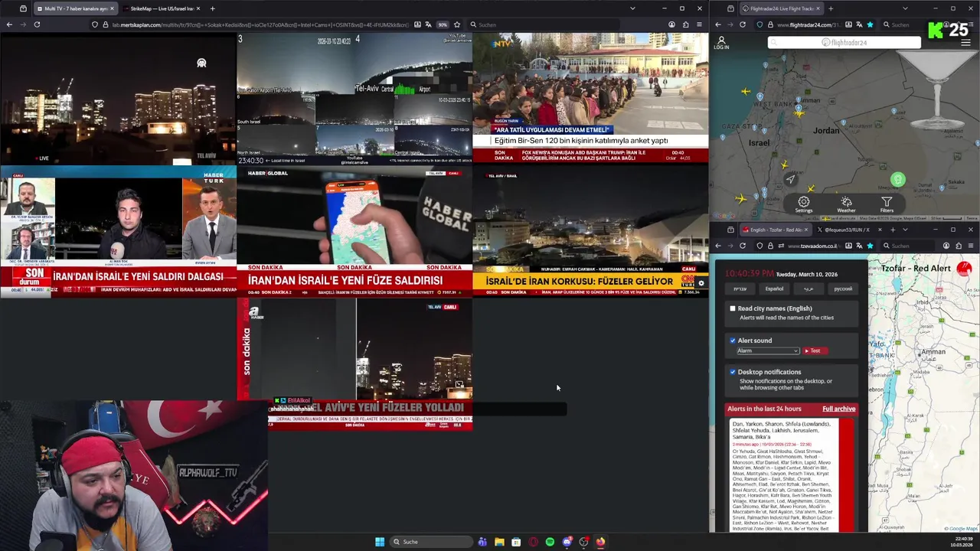Open extensions icon in main browser toolbar
The width and height of the screenshot is (980, 551).
point(685,24)
